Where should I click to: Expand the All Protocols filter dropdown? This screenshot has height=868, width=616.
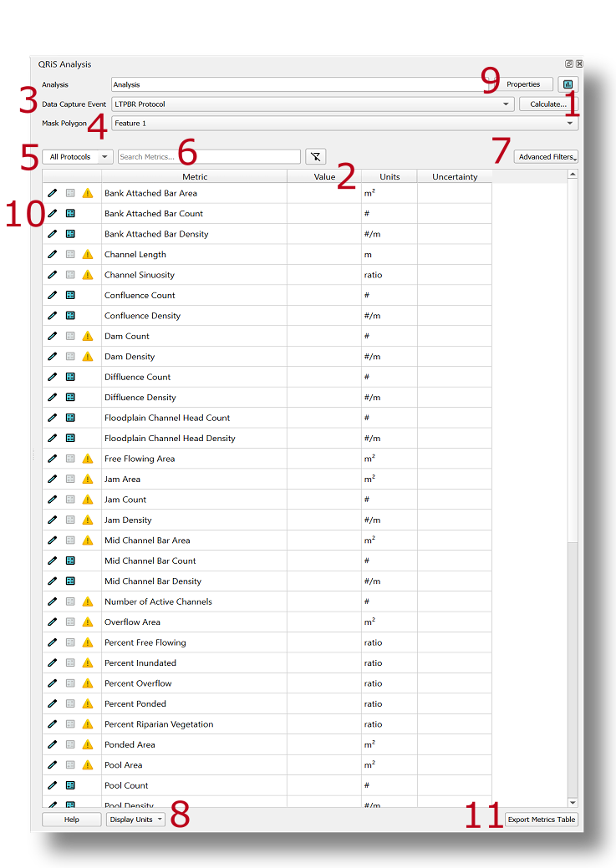click(78, 157)
